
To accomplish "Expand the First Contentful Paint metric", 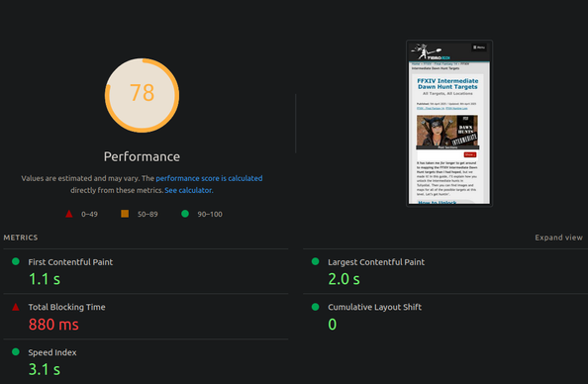I will click(x=146, y=271).
